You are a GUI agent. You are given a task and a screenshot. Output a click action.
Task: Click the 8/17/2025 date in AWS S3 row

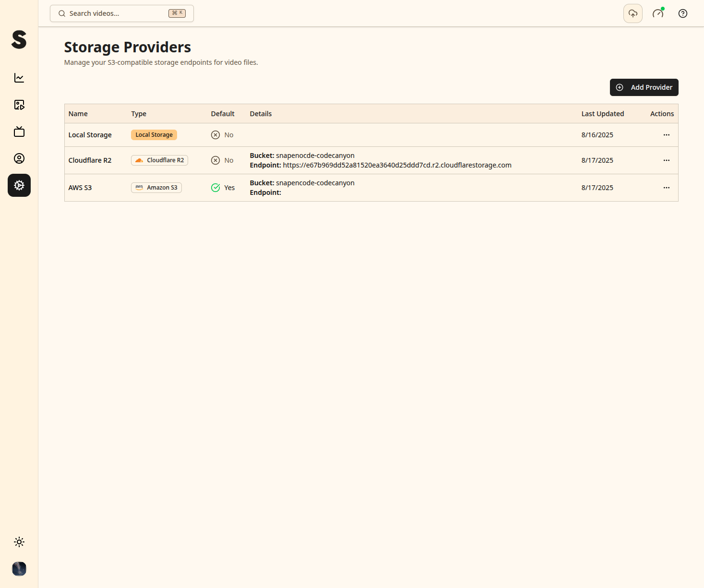[x=597, y=188]
